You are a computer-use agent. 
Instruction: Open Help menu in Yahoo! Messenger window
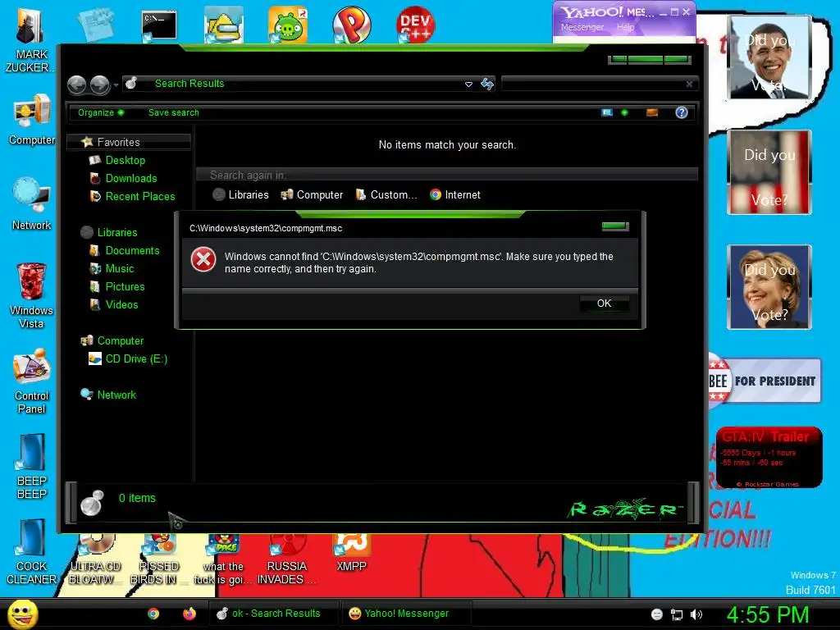pos(625,27)
